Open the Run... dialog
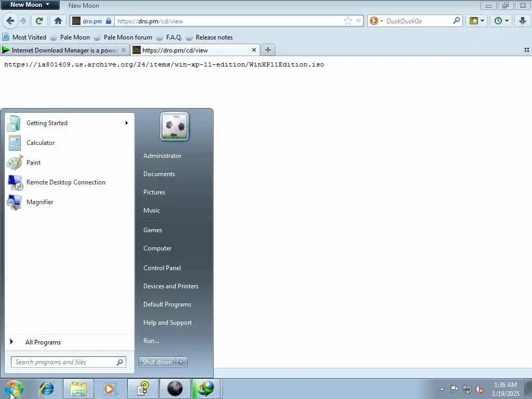The image size is (532, 399). pyautogui.click(x=151, y=341)
